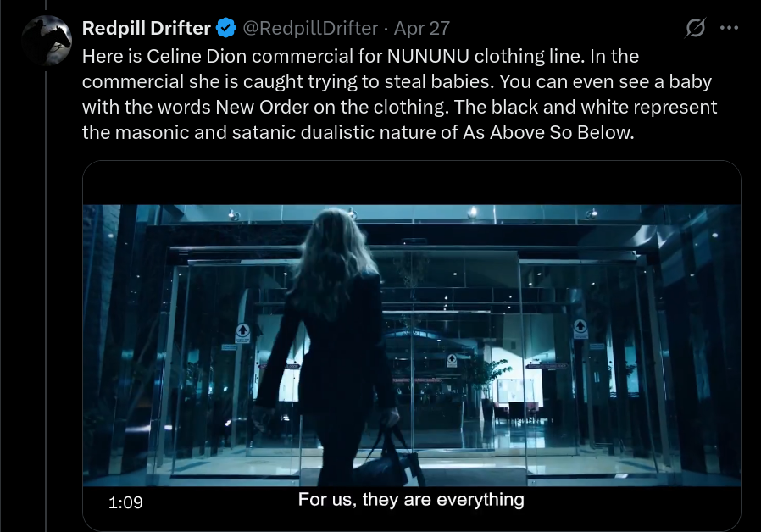
Task: Click the center door arrow sign in video
Action: tap(452, 360)
